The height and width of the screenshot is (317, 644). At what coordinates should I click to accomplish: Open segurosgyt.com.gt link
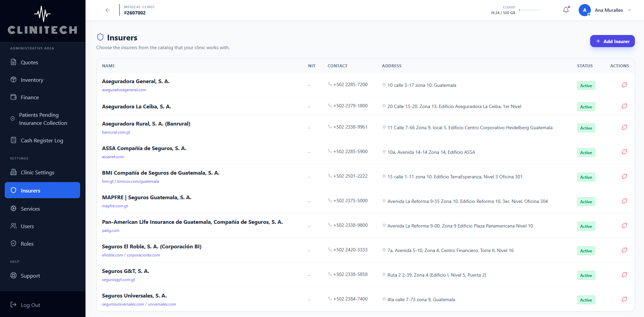click(x=118, y=280)
